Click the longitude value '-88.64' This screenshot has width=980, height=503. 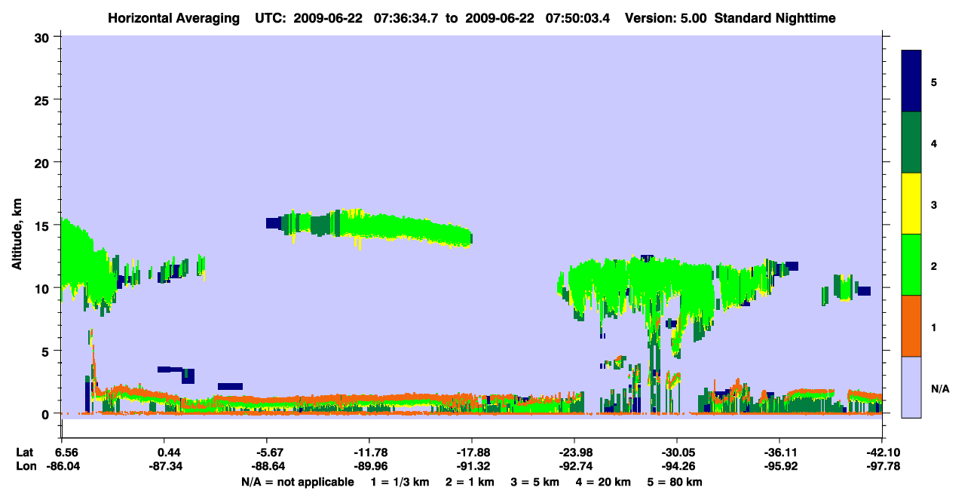267,467
